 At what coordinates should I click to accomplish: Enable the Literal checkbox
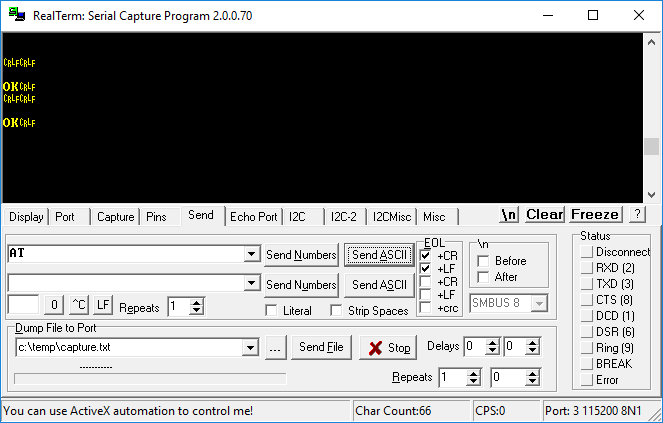click(x=271, y=311)
